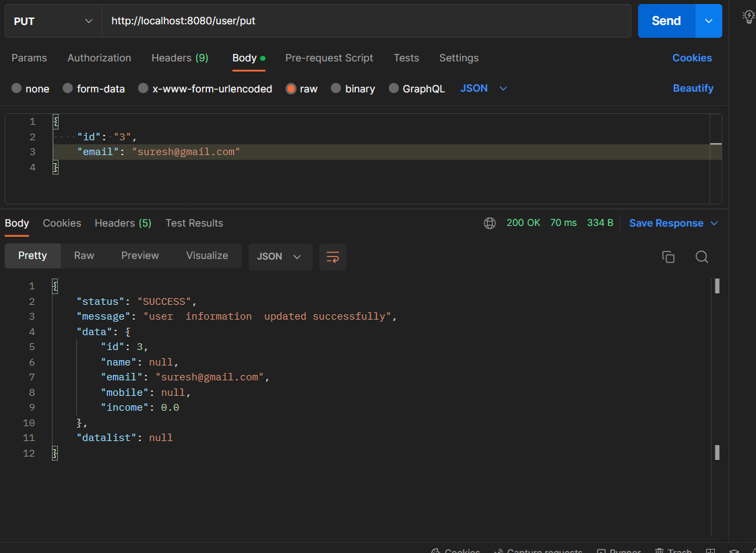The height and width of the screenshot is (553, 756).
Task: Expand the Save Response chevron
Action: 714,223
